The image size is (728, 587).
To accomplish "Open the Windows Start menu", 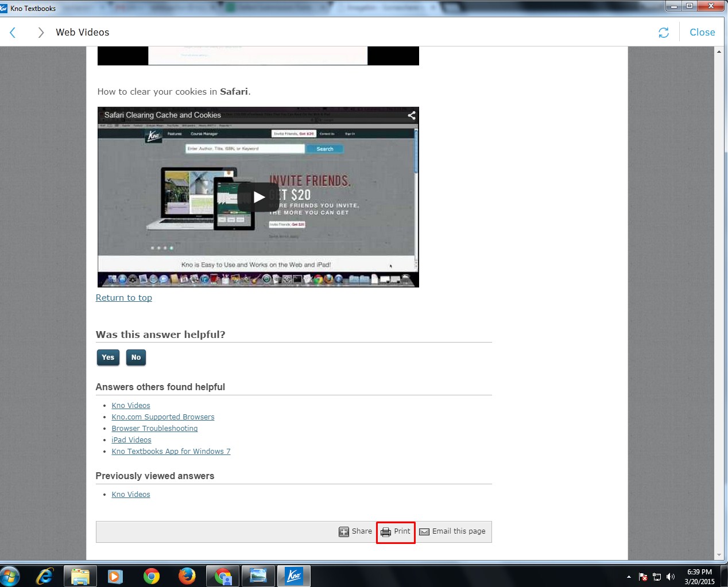I will click(x=10, y=576).
